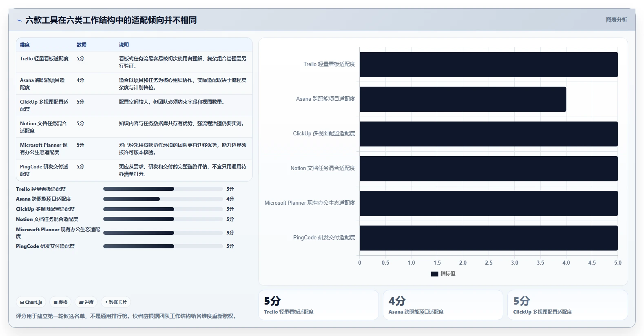Click the ClickUp 多视图配置适配度 progress bar
Screen dimensions: 644x336
pyautogui.click(x=163, y=209)
